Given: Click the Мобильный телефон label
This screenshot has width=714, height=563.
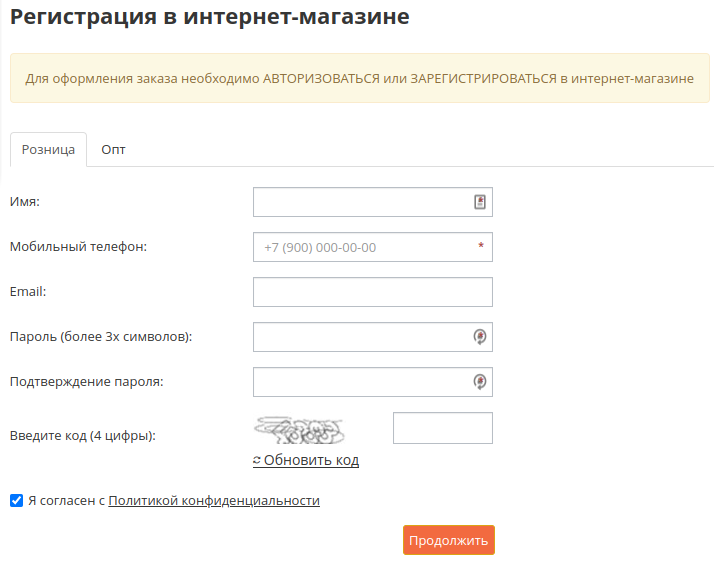Looking at the screenshot, I should click(78, 246).
